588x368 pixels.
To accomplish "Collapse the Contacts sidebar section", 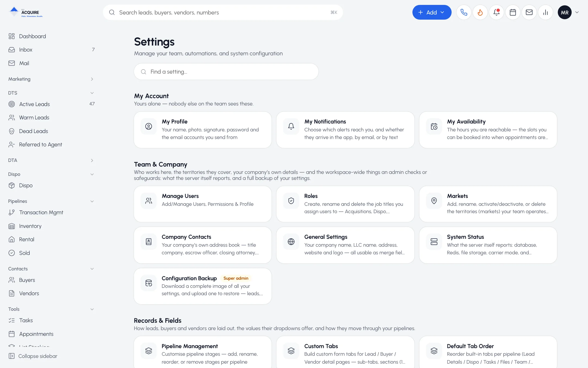I will pos(51,269).
